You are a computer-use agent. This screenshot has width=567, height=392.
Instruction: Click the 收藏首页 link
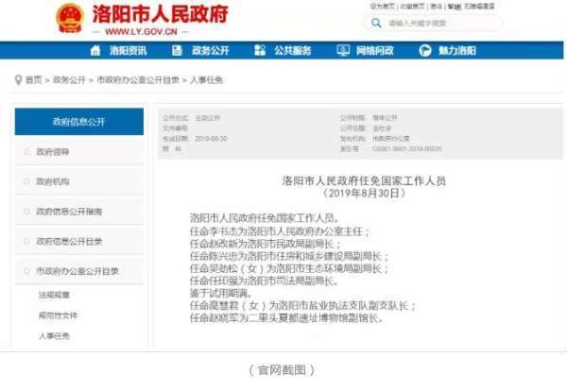(x=412, y=7)
